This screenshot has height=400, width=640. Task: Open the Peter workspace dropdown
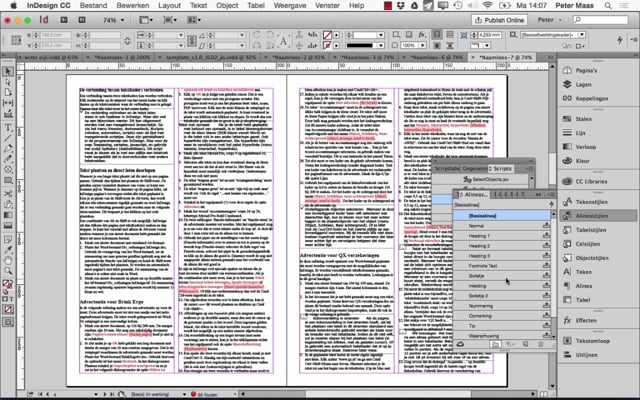[x=550, y=20]
